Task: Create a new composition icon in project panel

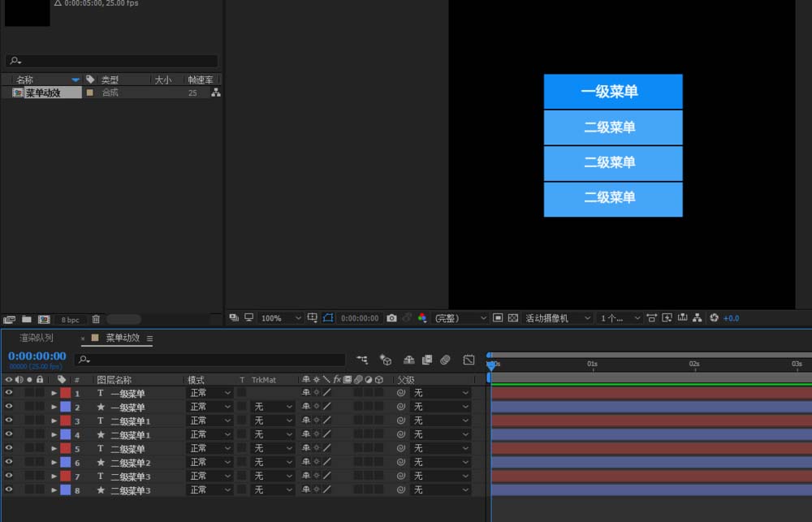Action: 44,320
